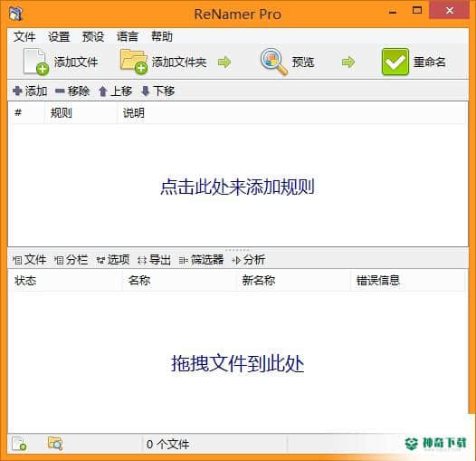Close the ReNamer Pro window
The width and height of the screenshot is (476, 461).
click(450, 11)
